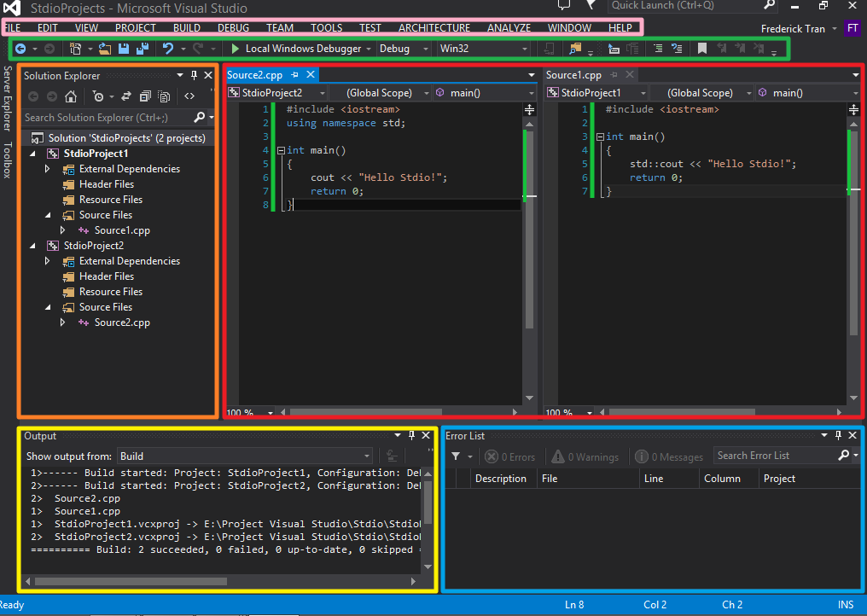
Task: Click the Navigate Backward toolbar icon
Action: point(20,49)
